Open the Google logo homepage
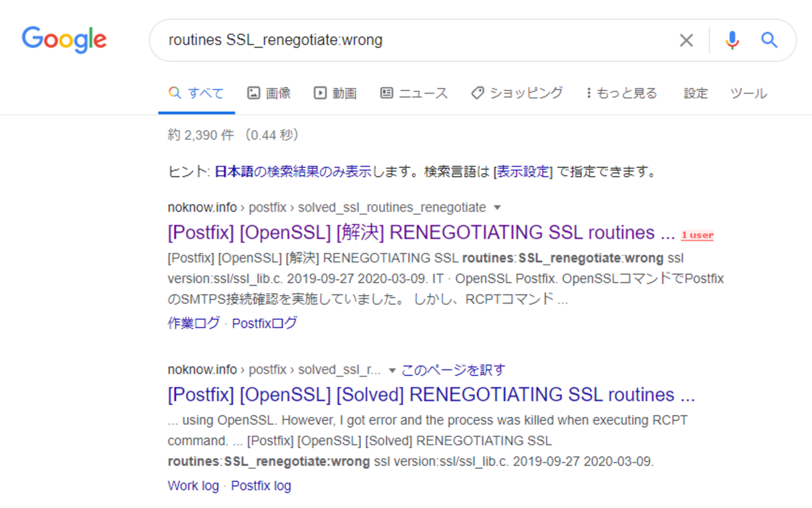 click(64, 40)
